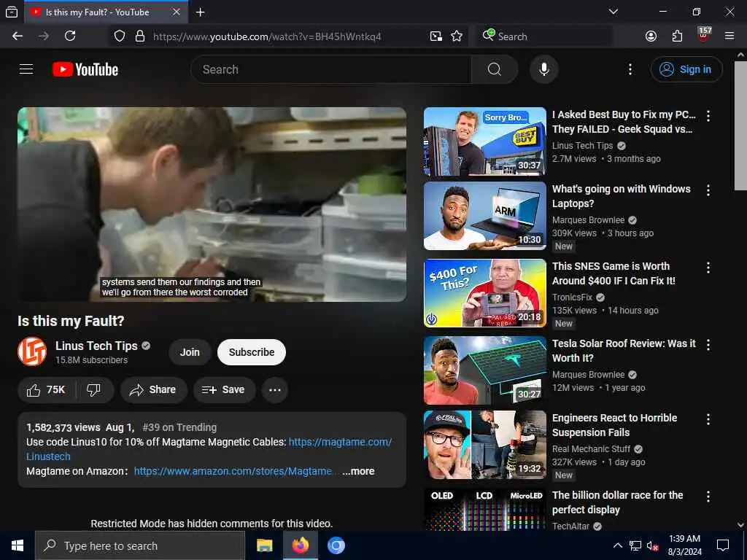Click the Sign in button
The height and width of the screenshot is (560, 747).
tap(686, 69)
